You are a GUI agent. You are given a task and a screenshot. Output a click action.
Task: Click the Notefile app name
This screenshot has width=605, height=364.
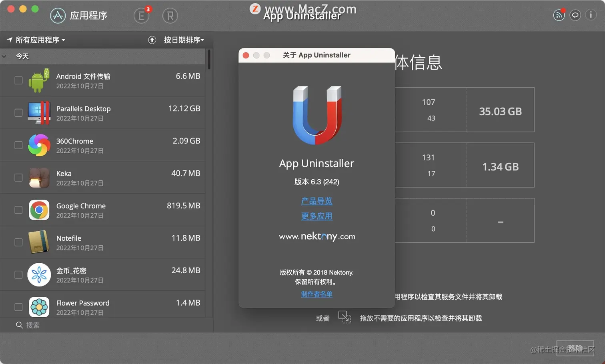(x=69, y=238)
